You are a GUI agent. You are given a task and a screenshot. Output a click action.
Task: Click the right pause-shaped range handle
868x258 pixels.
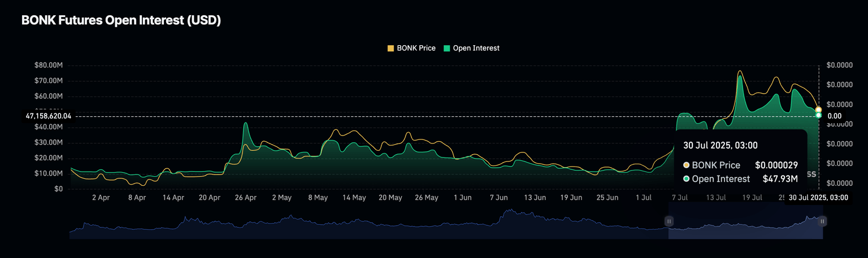click(x=822, y=221)
